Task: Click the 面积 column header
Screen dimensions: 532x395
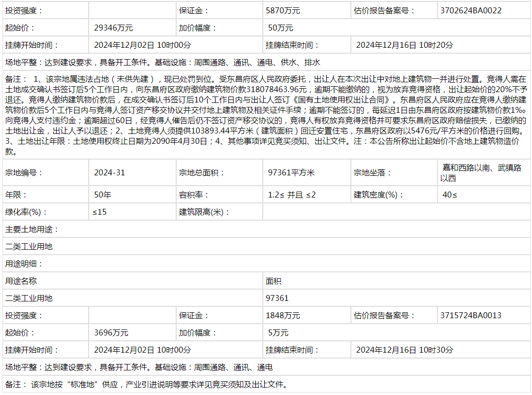Action: point(274,281)
